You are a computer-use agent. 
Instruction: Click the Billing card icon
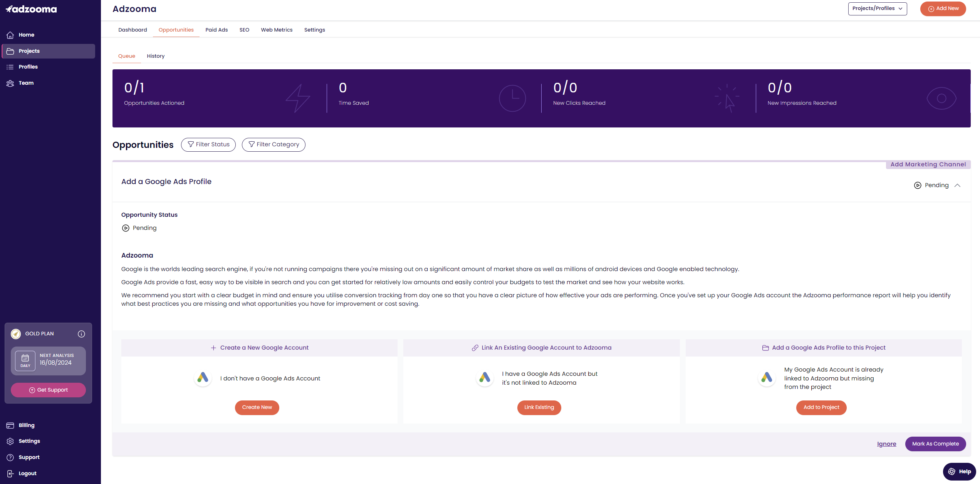click(x=10, y=425)
